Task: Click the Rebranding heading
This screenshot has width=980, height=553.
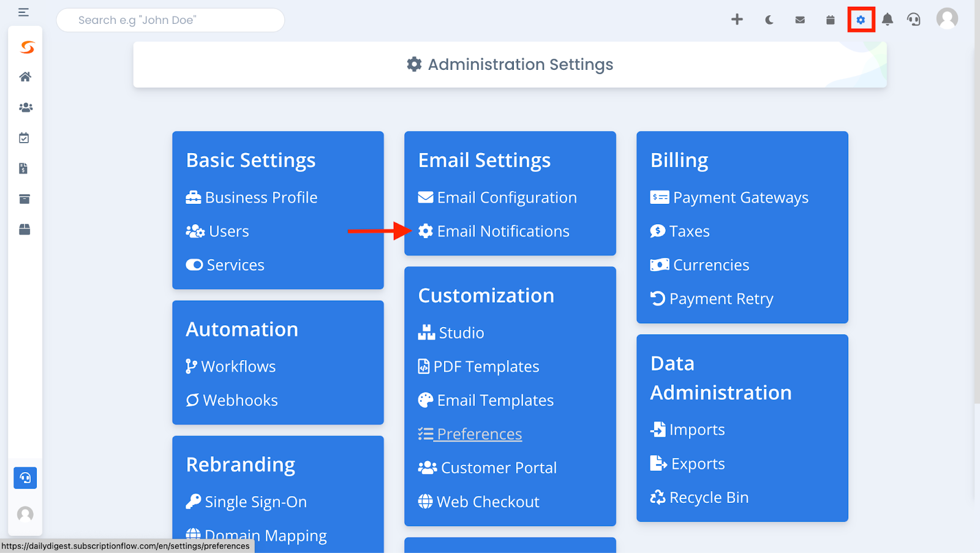Action: 241,464
